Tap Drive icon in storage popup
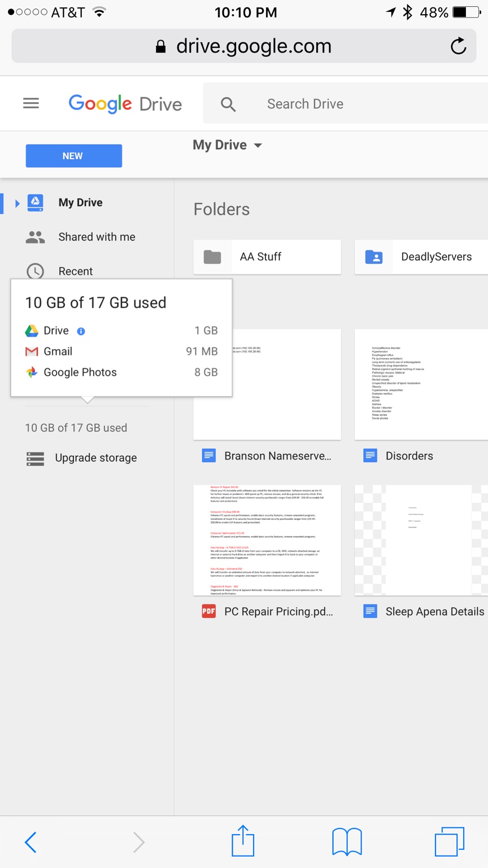The image size is (488, 868). coord(32,331)
